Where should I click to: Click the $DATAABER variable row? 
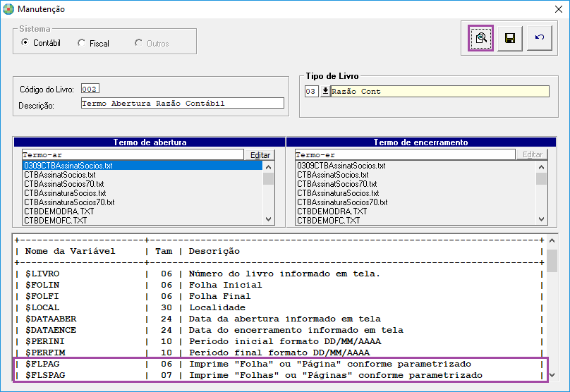point(279,319)
